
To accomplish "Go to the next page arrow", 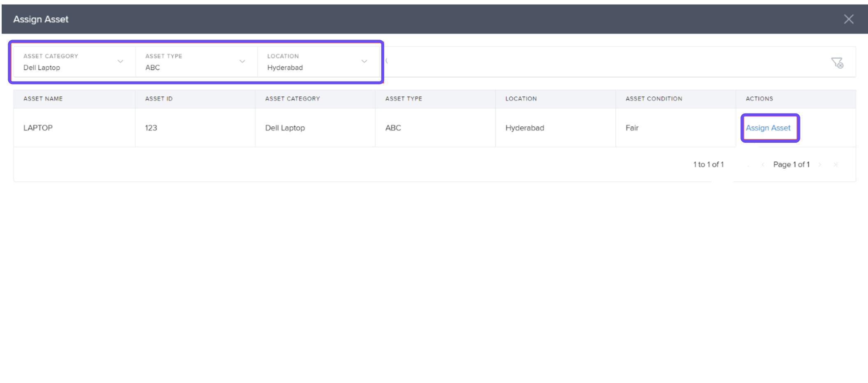I will 820,165.
